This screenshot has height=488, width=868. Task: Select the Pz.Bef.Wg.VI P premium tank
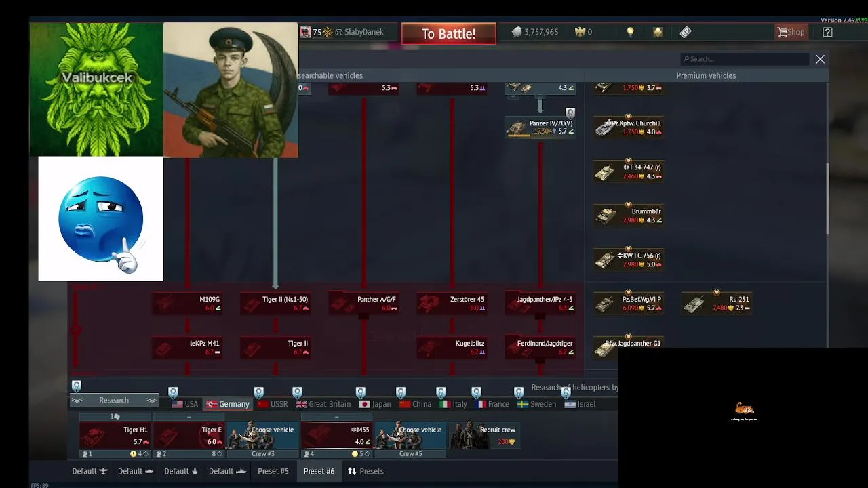tap(629, 303)
